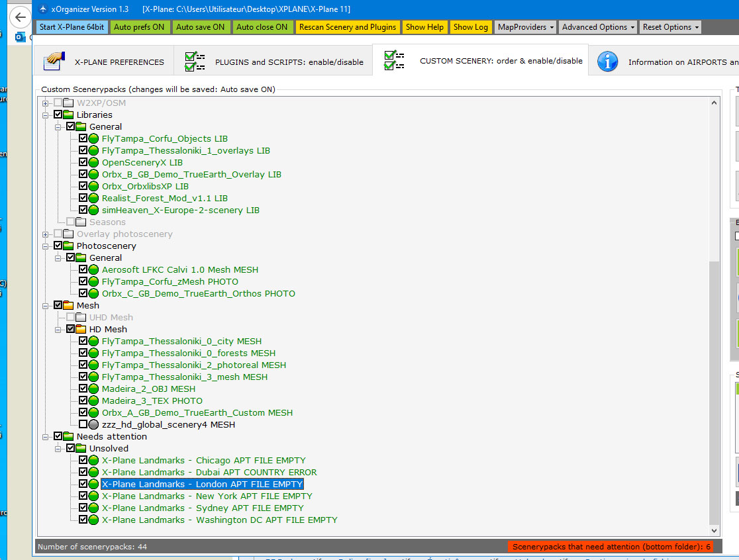
Task: Click the Plugins and Scripts checklist icon
Action: pos(195,62)
